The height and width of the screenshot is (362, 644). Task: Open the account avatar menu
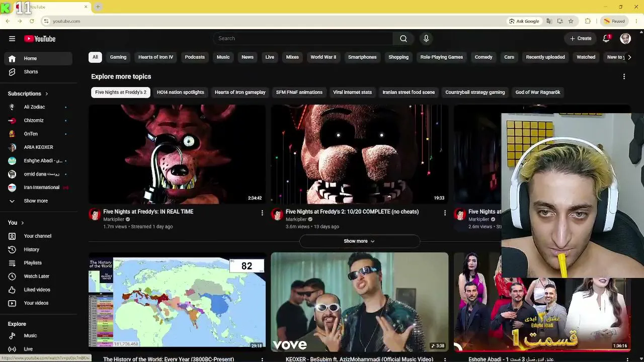coord(625,39)
